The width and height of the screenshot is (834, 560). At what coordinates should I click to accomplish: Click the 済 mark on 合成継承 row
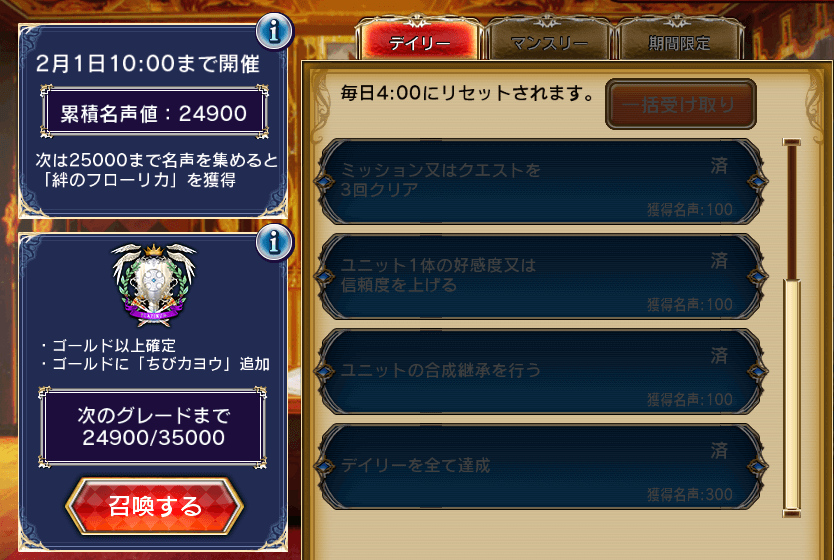point(719,355)
